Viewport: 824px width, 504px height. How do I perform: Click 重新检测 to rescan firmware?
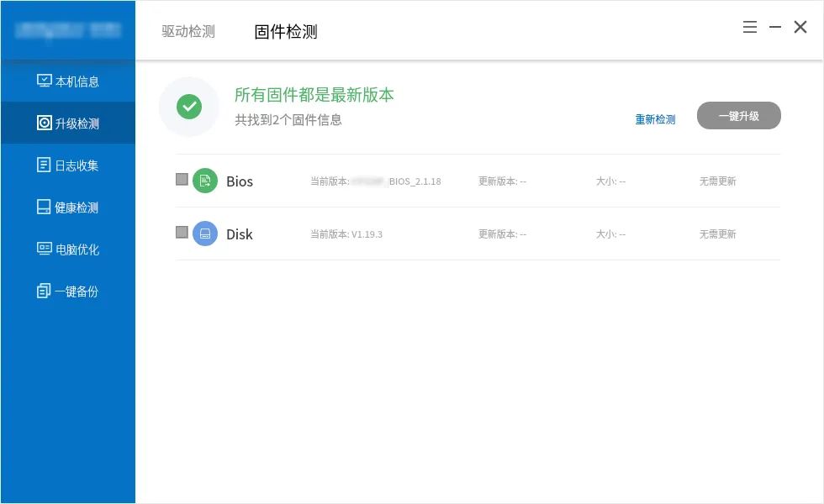click(x=655, y=118)
